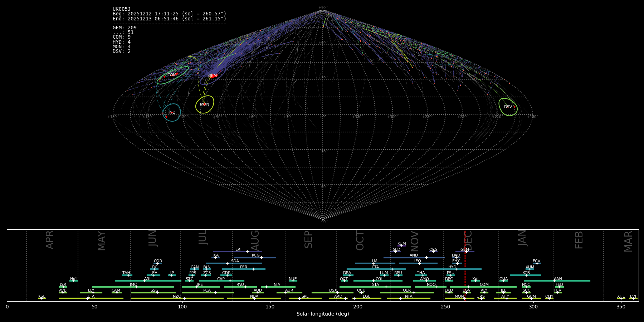This screenshot has width=644, height=322.
Task: Click the 150 tick on solar longitude axis
Action: [270, 307]
